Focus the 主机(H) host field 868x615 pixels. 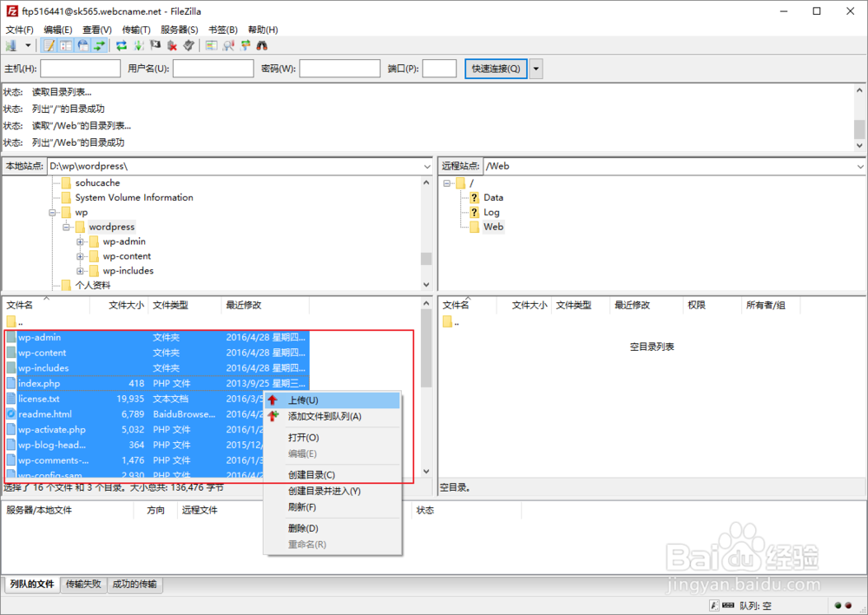80,69
